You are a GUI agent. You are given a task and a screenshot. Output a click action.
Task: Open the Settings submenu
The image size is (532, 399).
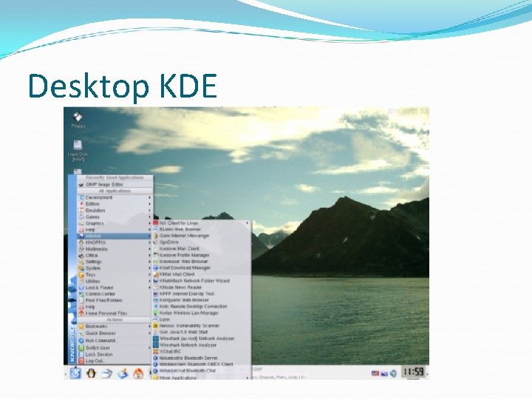click(115, 262)
